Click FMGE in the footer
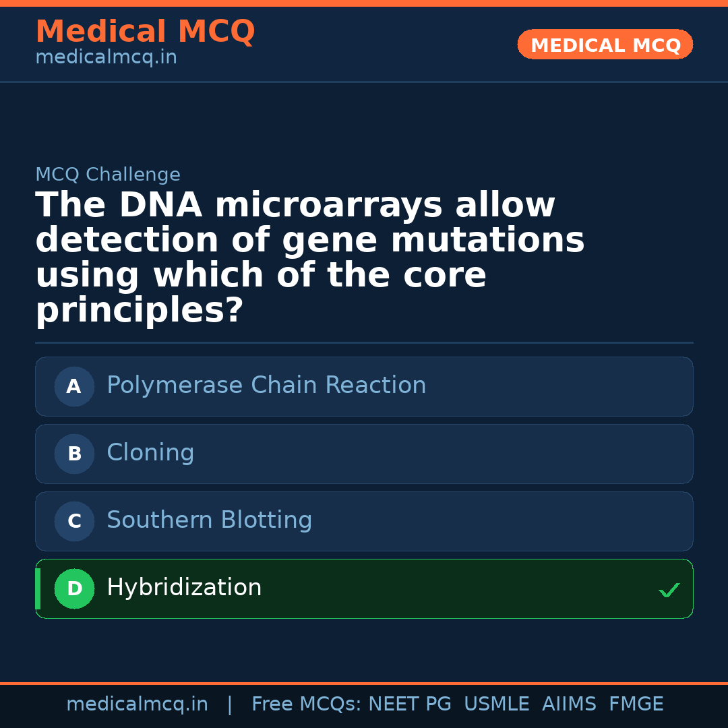This screenshot has width=728, height=728. [x=636, y=704]
